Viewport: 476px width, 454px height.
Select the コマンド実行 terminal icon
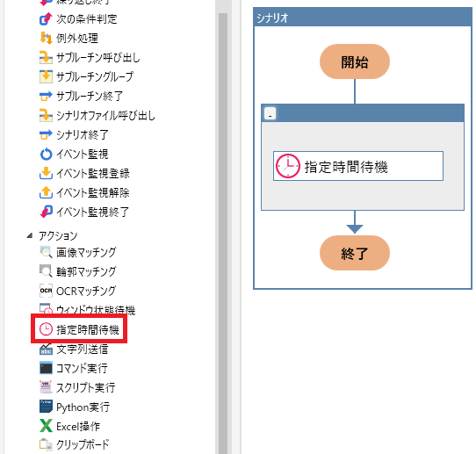point(46,368)
